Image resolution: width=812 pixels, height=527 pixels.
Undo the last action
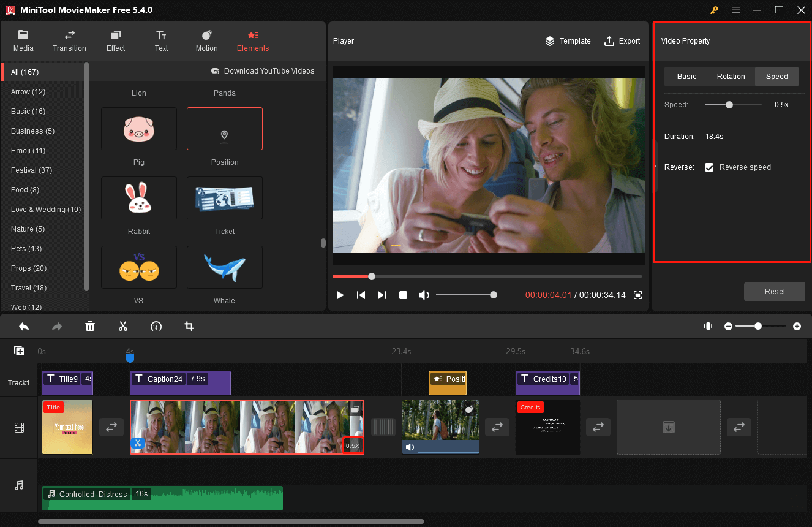click(24, 326)
